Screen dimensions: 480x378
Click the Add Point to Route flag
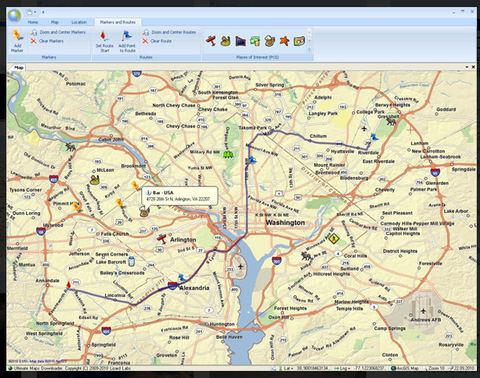tap(127, 41)
